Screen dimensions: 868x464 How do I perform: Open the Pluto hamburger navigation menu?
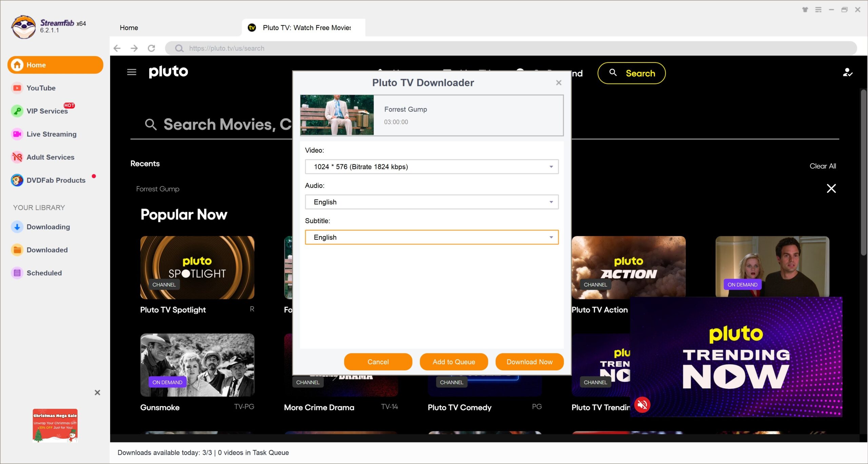(x=132, y=72)
